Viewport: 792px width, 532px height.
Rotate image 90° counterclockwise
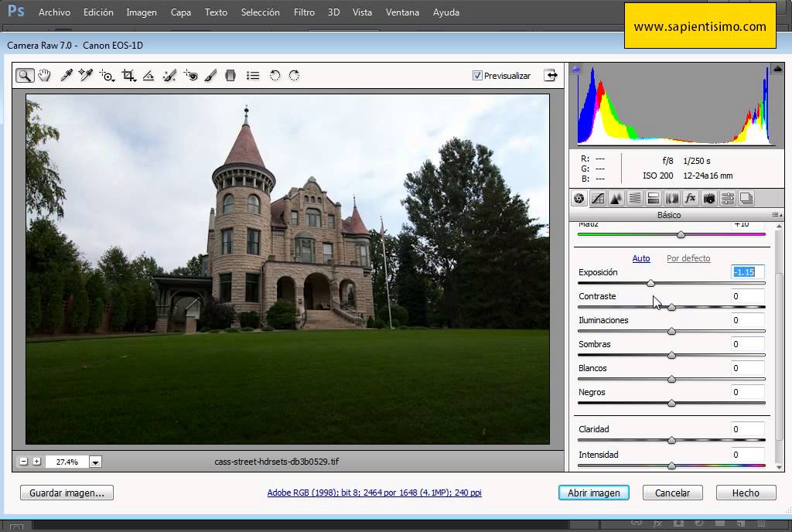275,76
